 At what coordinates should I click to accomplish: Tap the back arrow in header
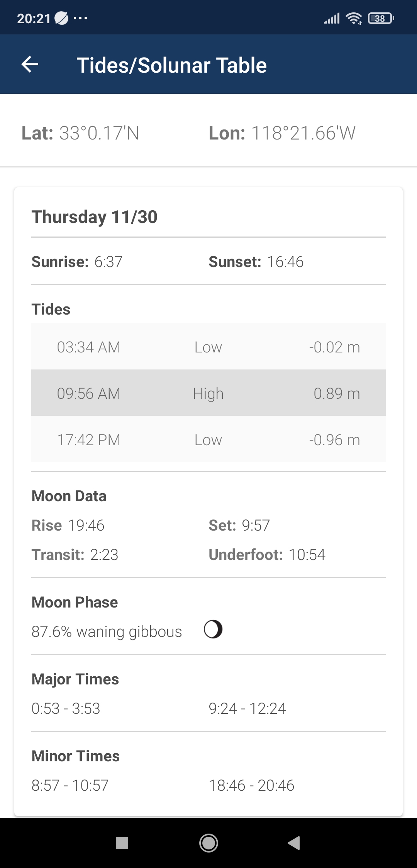[x=30, y=64]
